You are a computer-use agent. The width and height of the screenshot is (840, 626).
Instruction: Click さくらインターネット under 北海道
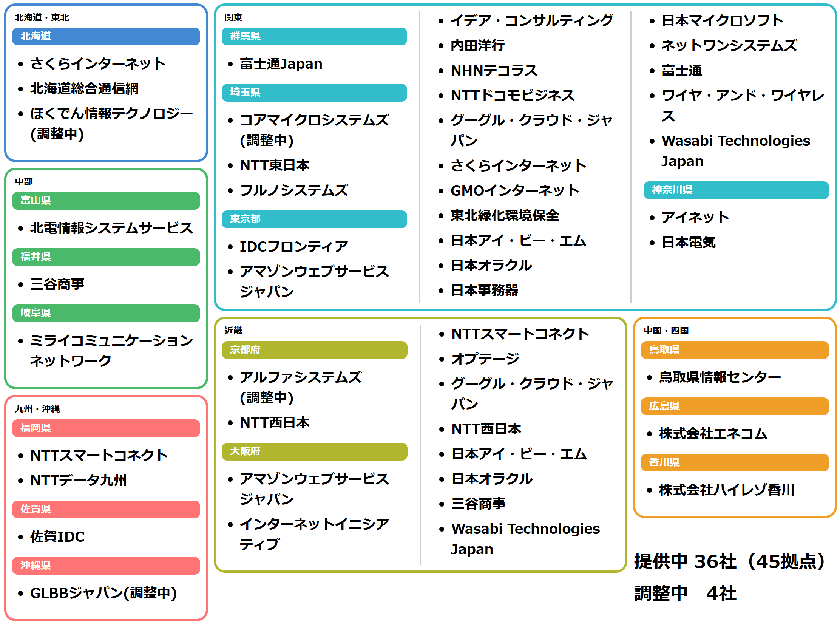pyautogui.click(x=98, y=63)
